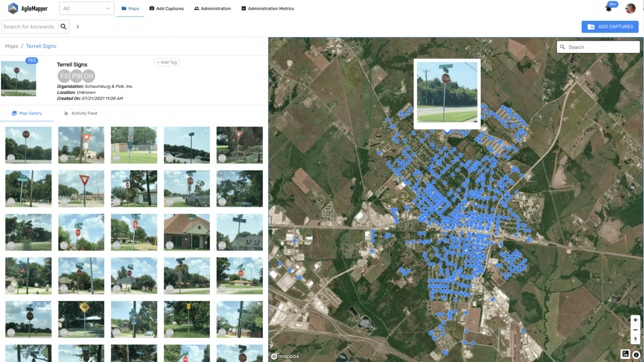Reset map bearing with compass button
Image resolution: width=644 pixels, height=362 pixels.
(635, 339)
